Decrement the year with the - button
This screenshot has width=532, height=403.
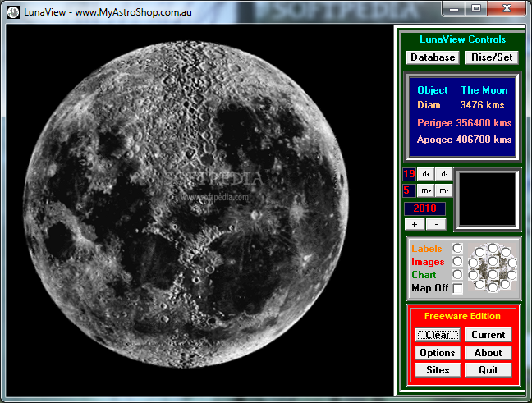[x=436, y=224]
